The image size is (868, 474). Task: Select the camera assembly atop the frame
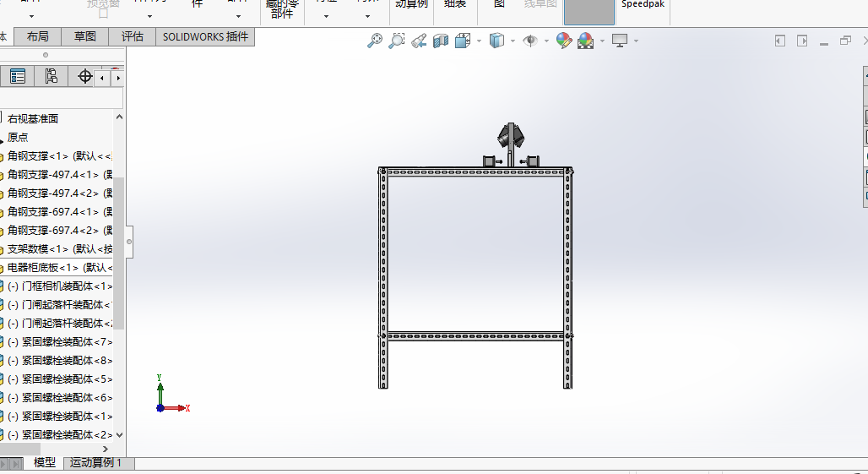click(x=510, y=144)
